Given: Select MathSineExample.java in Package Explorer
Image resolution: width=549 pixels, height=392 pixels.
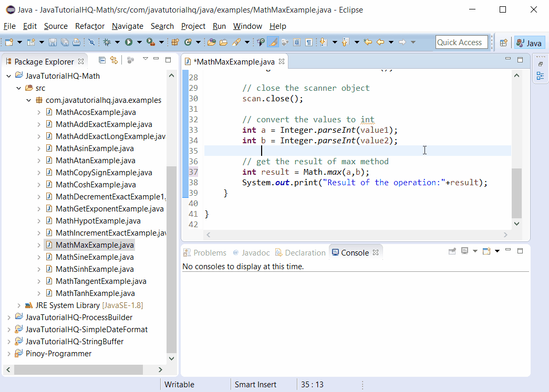Looking at the screenshot, I should pos(95,257).
